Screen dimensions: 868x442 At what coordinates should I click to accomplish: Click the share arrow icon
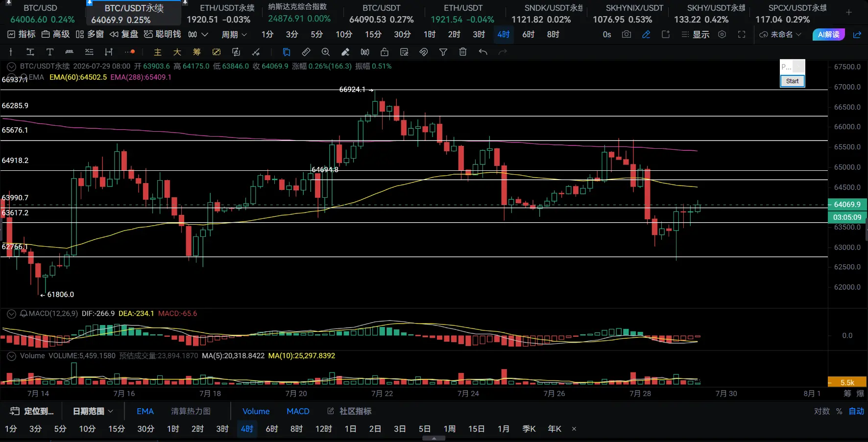[x=857, y=34]
